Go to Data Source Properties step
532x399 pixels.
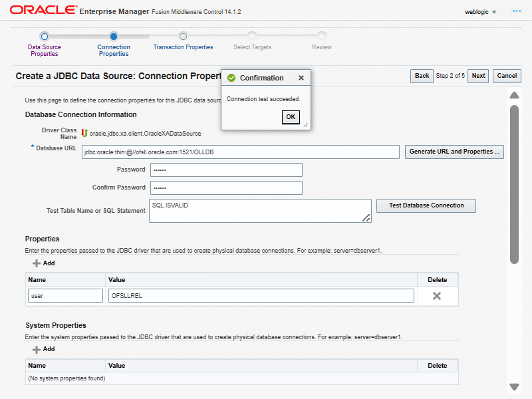44,37
